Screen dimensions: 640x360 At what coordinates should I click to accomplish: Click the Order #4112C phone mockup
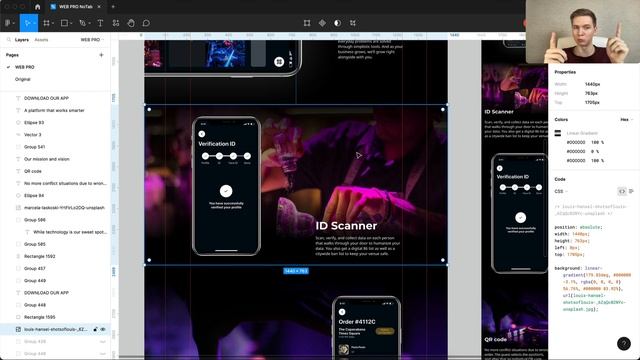[366, 328]
